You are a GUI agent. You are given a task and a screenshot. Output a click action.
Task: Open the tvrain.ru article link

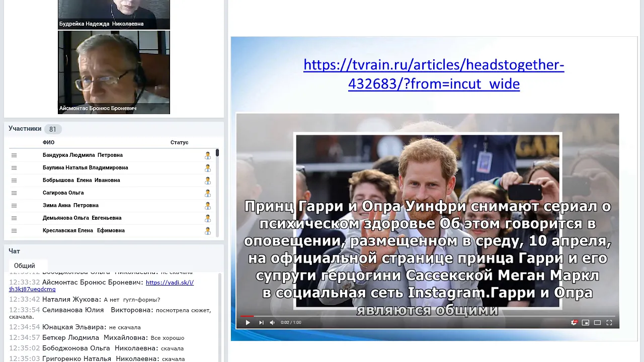click(x=434, y=74)
